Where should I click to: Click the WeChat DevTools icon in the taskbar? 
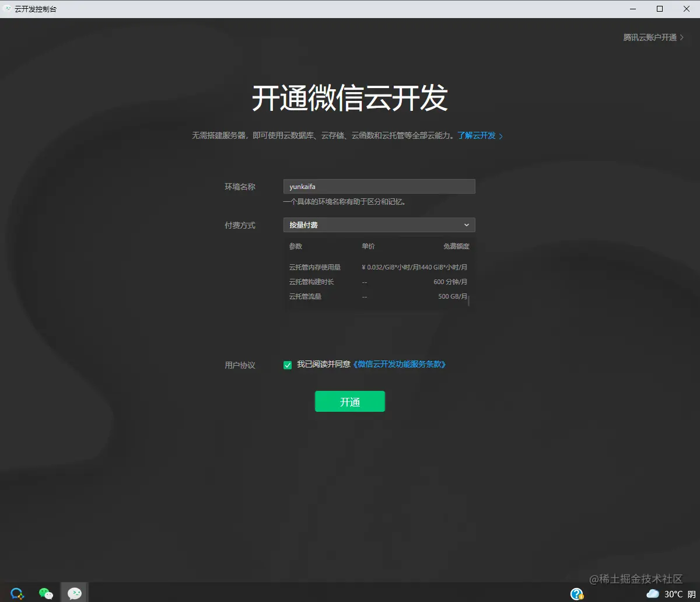coord(73,593)
